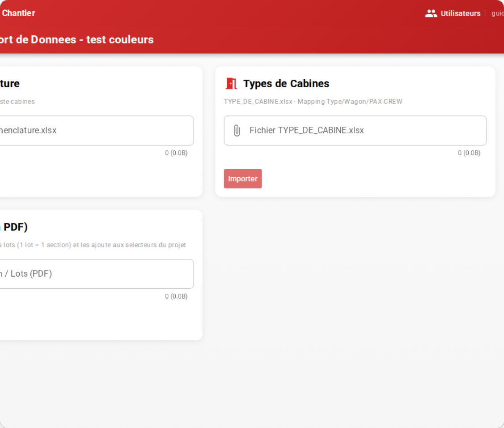Open the Utilisateurs link in header
Screen dimensions: 504x428
453,13
